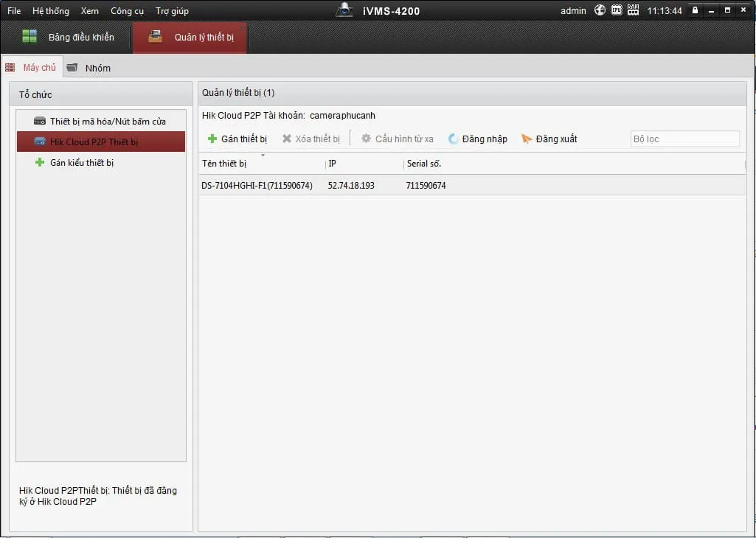Viewport: 756px width, 538px height.
Task: Switch to the Nhóm group tab
Action: click(89, 68)
